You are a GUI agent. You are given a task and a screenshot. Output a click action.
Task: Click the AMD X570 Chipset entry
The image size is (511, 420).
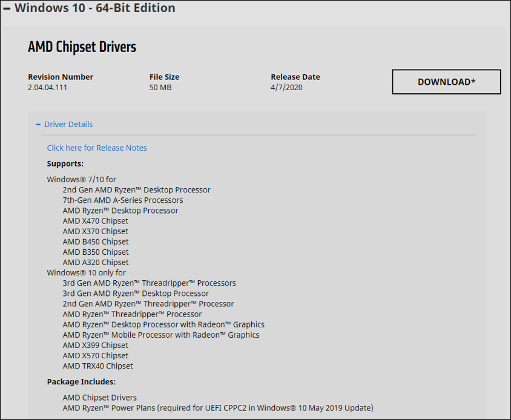(96, 356)
